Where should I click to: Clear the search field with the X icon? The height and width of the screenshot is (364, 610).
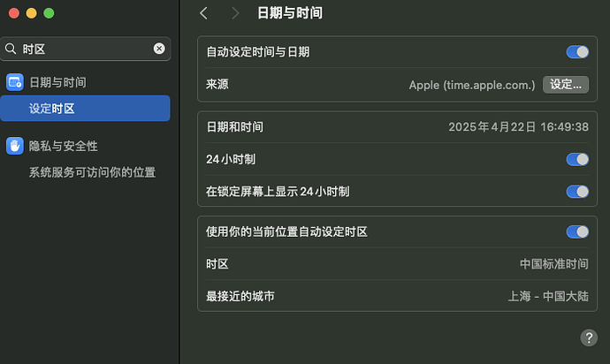pyautogui.click(x=159, y=49)
